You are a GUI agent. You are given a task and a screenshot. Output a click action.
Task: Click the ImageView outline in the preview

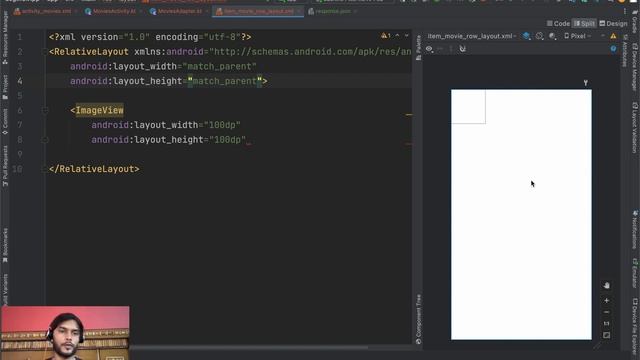(x=468, y=107)
